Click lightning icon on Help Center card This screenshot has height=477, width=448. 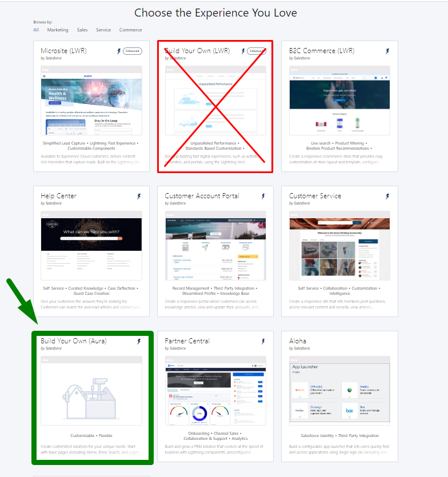coord(138,197)
